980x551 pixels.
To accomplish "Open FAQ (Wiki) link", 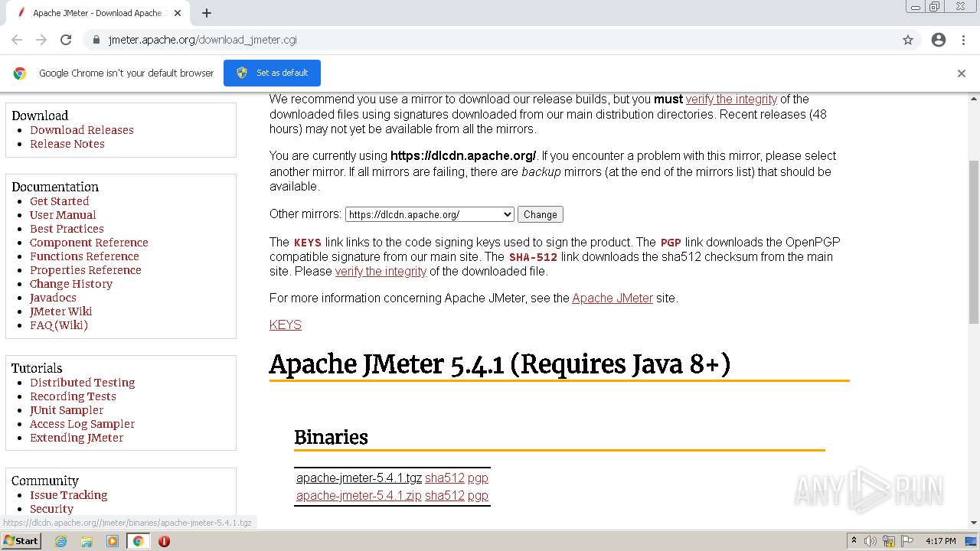I will coord(59,325).
